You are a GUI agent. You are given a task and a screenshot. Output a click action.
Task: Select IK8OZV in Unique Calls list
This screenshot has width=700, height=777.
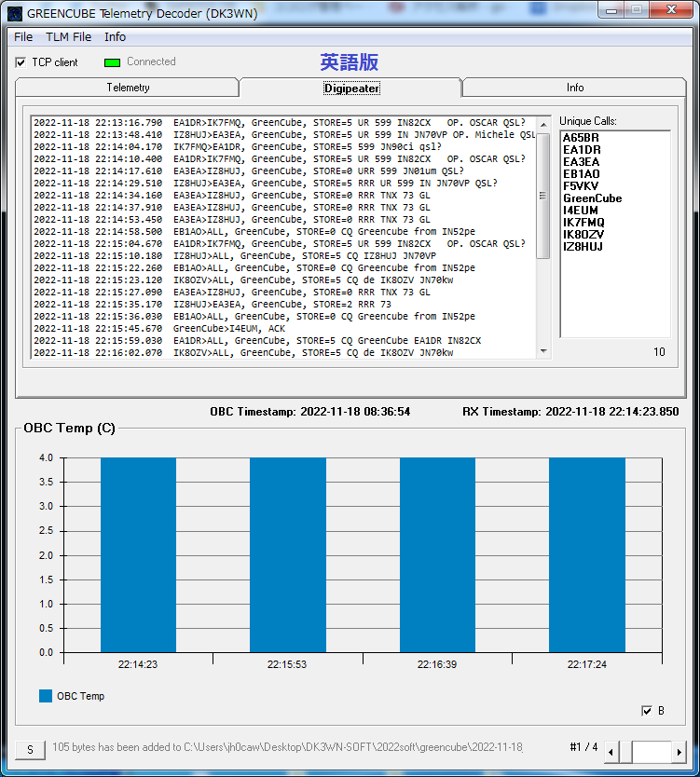click(583, 235)
